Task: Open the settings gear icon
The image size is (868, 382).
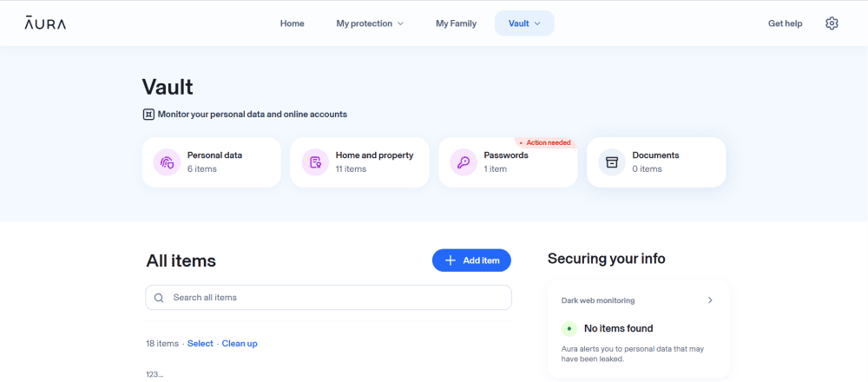Action: pos(832,23)
